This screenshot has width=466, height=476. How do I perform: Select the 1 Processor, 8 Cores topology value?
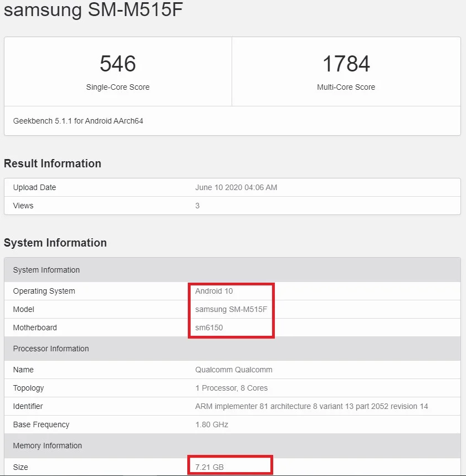click(231, 388)
